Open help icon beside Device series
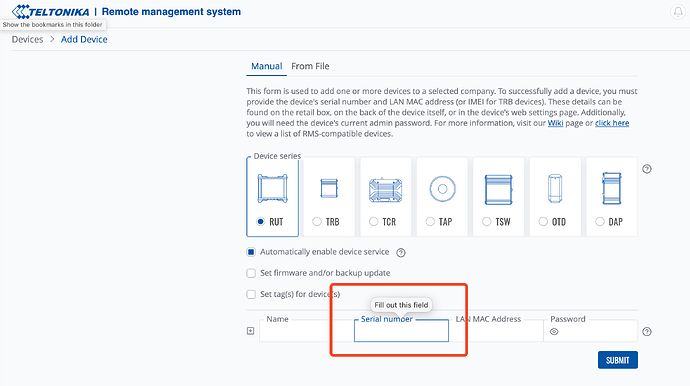This screenshot has width=690, height=386. (646, 169)
